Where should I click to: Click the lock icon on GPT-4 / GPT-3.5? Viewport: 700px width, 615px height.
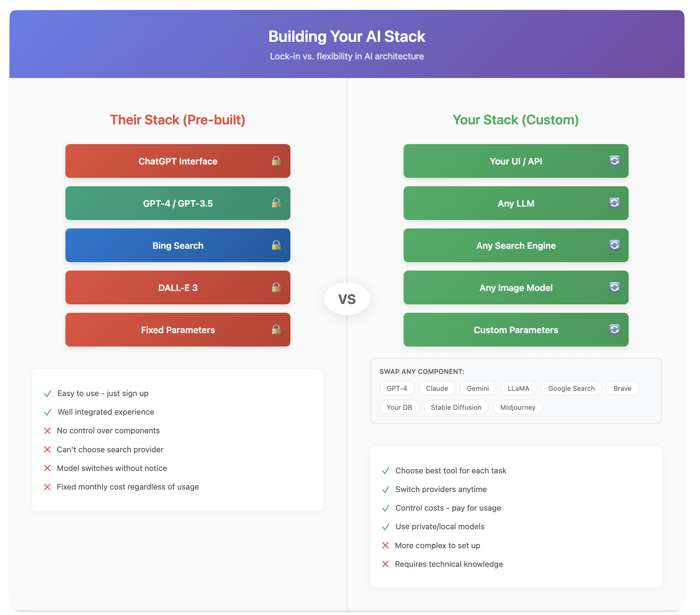click(276, 203)
